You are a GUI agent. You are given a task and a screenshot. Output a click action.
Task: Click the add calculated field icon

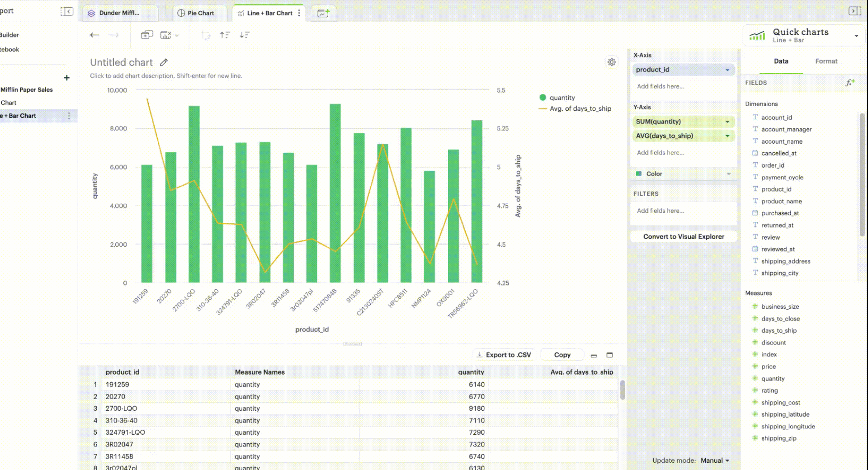(850, 83)
